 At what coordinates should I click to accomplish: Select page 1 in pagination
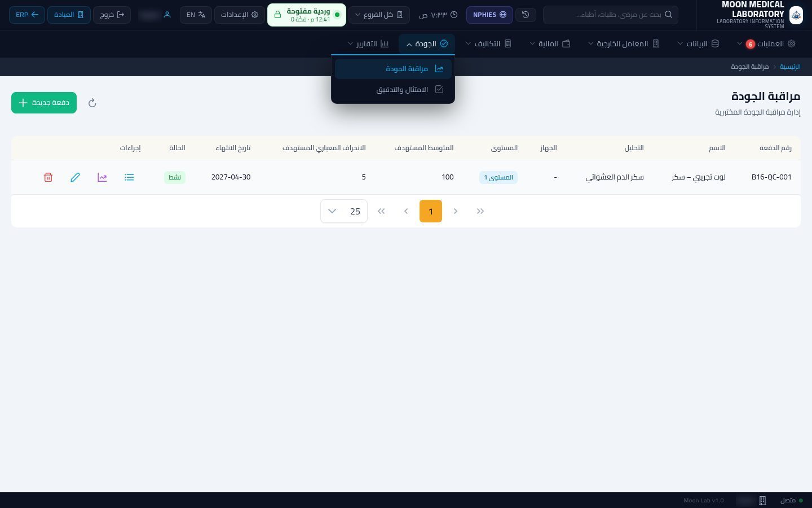pyautogui.click(x=431, y=211)
